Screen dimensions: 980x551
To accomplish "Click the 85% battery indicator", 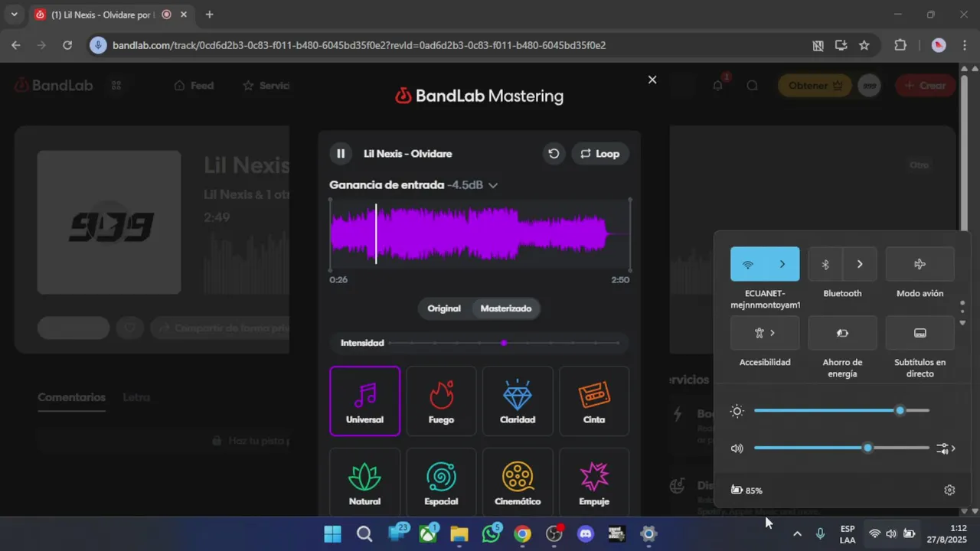I will click(x=747, y=490).
